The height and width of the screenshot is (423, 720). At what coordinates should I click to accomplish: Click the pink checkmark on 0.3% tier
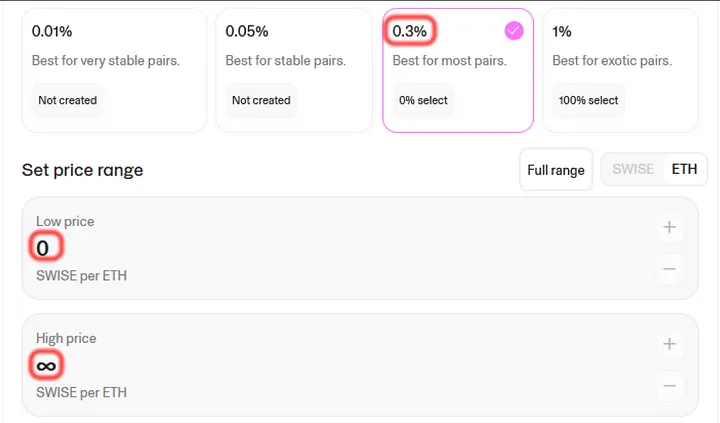coord(513,31)
